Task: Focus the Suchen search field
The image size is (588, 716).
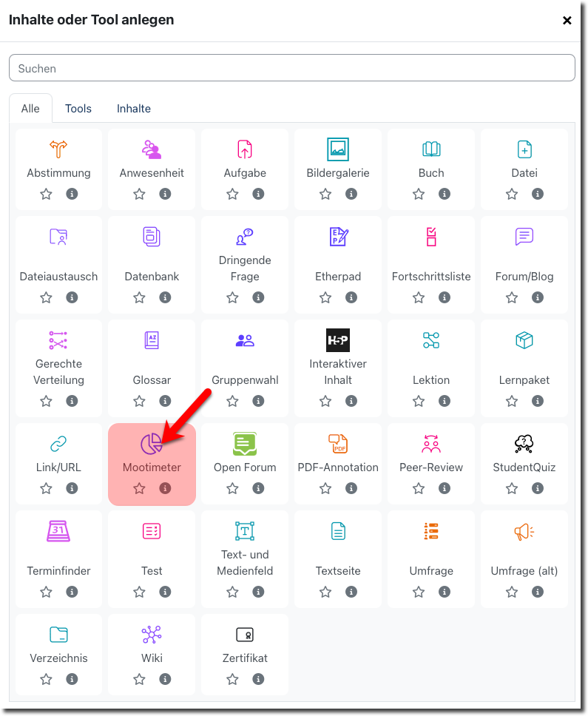Action: (x=292, y=68)
